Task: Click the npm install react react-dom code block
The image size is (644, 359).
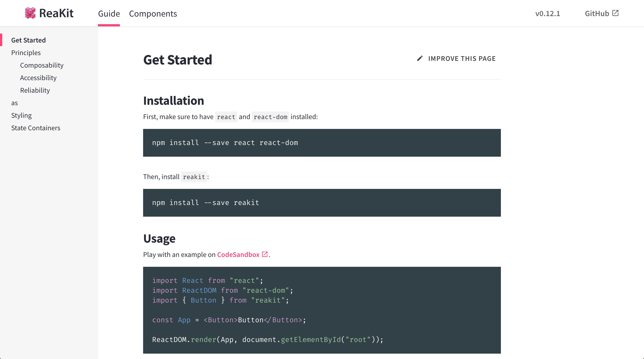Action: click(322, 143)
